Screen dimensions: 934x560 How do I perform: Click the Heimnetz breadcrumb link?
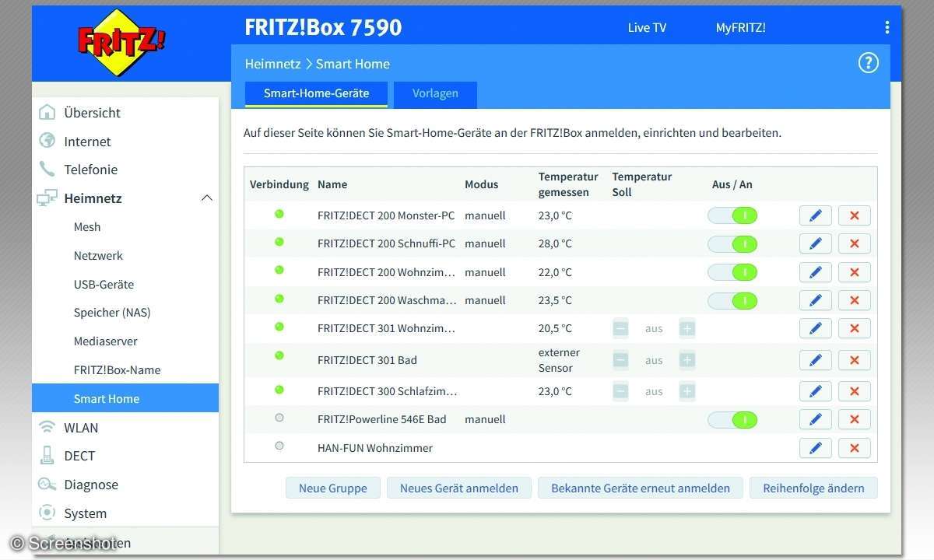[272, 64]
